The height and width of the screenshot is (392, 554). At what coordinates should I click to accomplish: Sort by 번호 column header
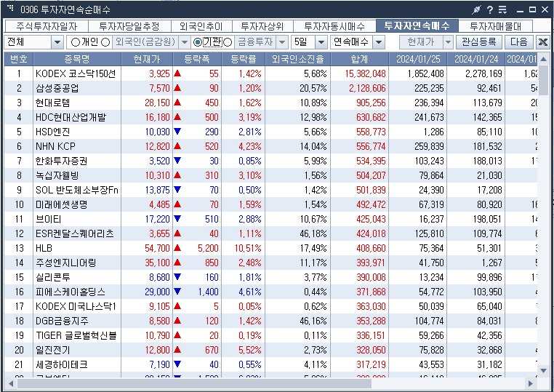[x=19, y=59]
